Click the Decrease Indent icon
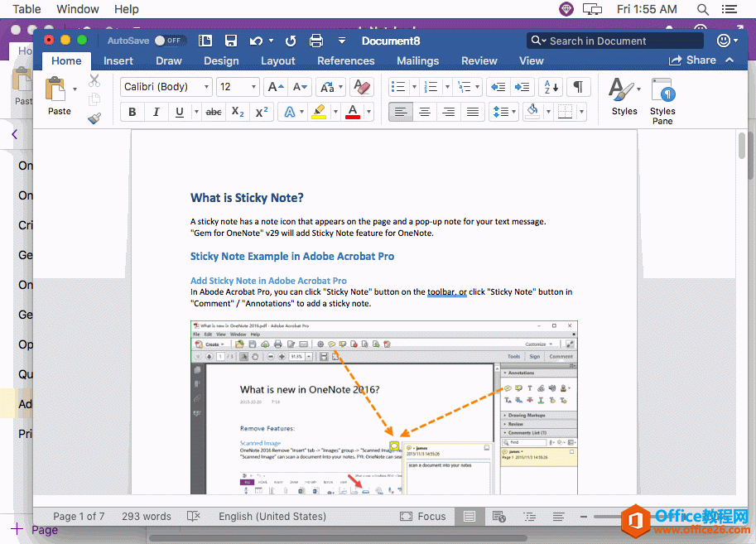 coord(498,87)
